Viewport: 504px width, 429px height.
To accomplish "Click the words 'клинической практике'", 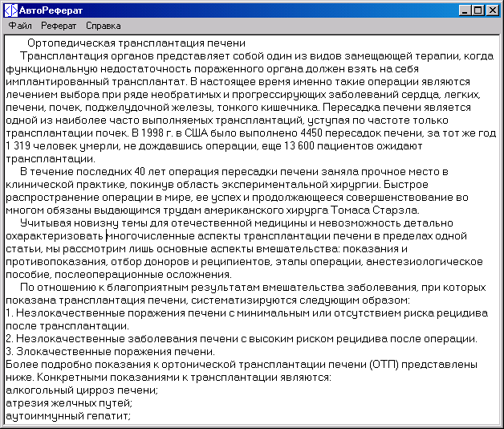I will point(67,185).
